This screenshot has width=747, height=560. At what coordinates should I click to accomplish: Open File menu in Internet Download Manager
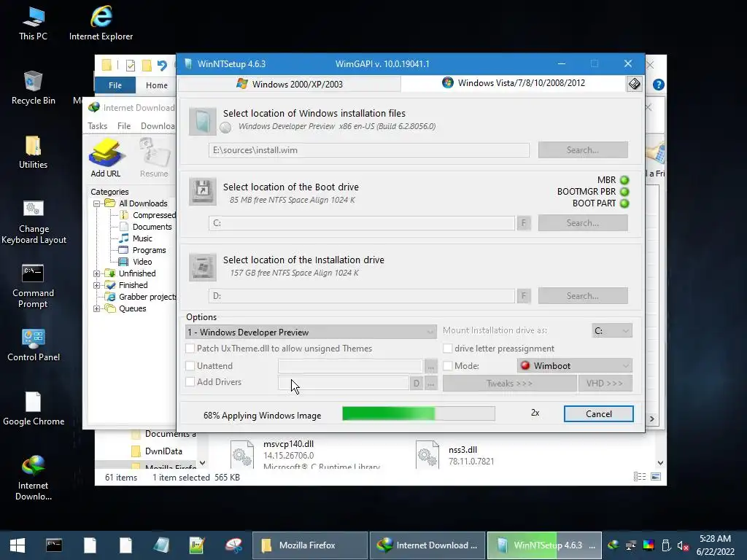pyautogui.click(x=124, y=125)
